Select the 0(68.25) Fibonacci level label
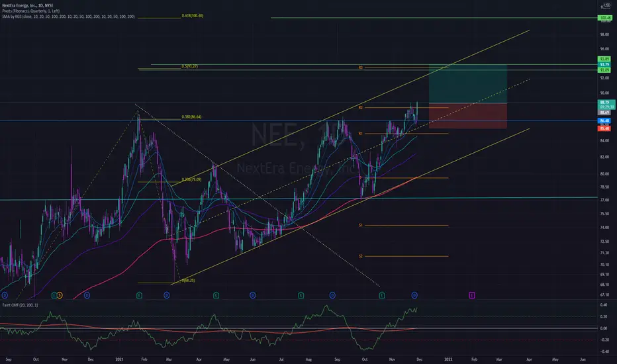This screenshot has height=364, width=617. pyautogui.click(x=188, y=280)
